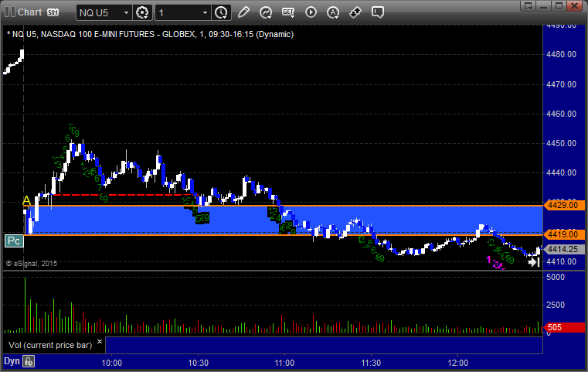Select the Vol (current price bar) tab
Viewport: 588px width, 372px height.
[x=49, y=344]
